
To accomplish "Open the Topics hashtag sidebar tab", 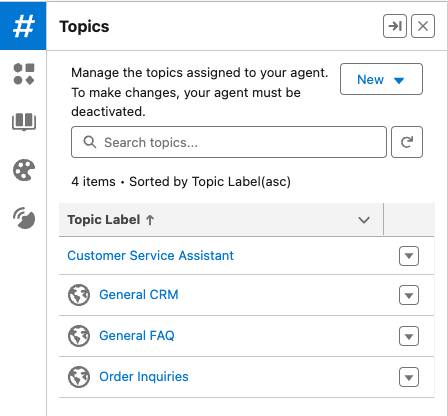I will tap(23, 26).
